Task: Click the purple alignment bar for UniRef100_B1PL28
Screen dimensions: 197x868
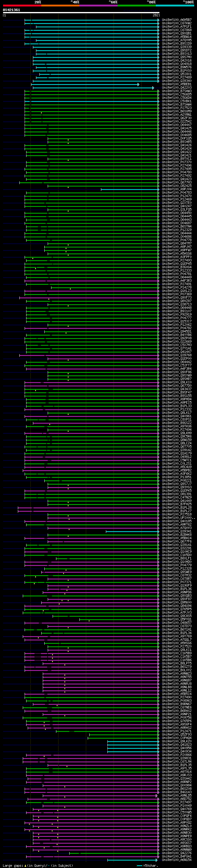Action: pyautogui.click(x=88, y=507)
